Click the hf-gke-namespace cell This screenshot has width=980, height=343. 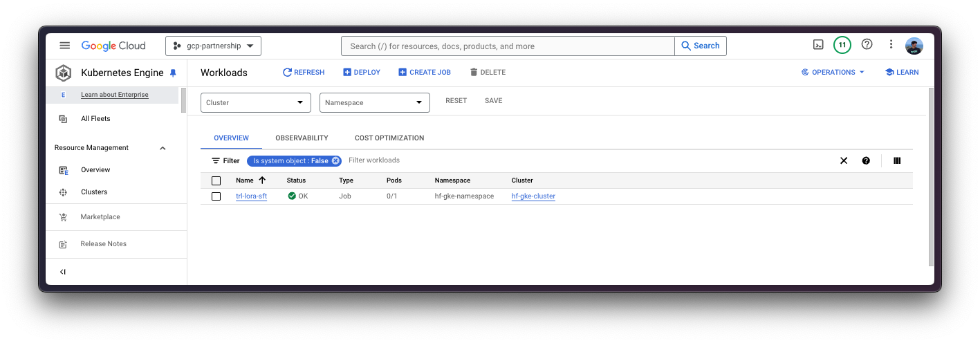(464, 196)
